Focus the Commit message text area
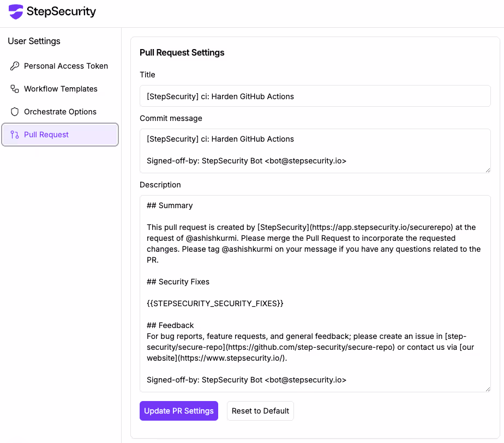This screenshot has height=443, width=504. click(x=315, y=151)
